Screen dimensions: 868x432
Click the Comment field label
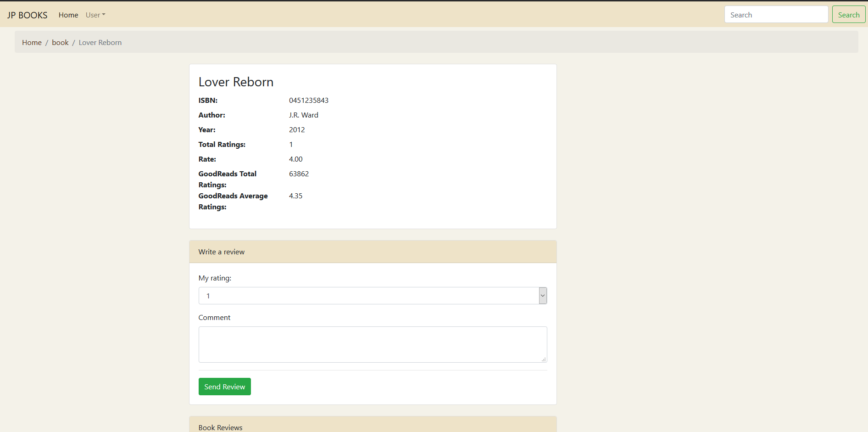[214, 318]
